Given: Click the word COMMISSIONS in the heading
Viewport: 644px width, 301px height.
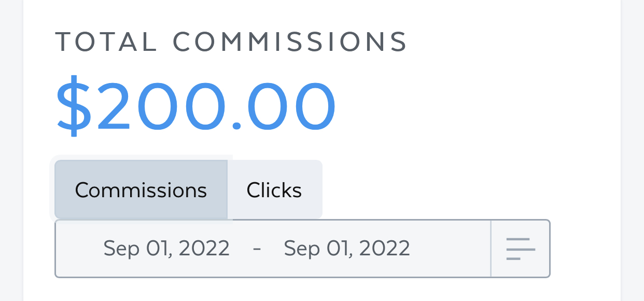Looking at the screenshot, I should (x=290, y=42).
